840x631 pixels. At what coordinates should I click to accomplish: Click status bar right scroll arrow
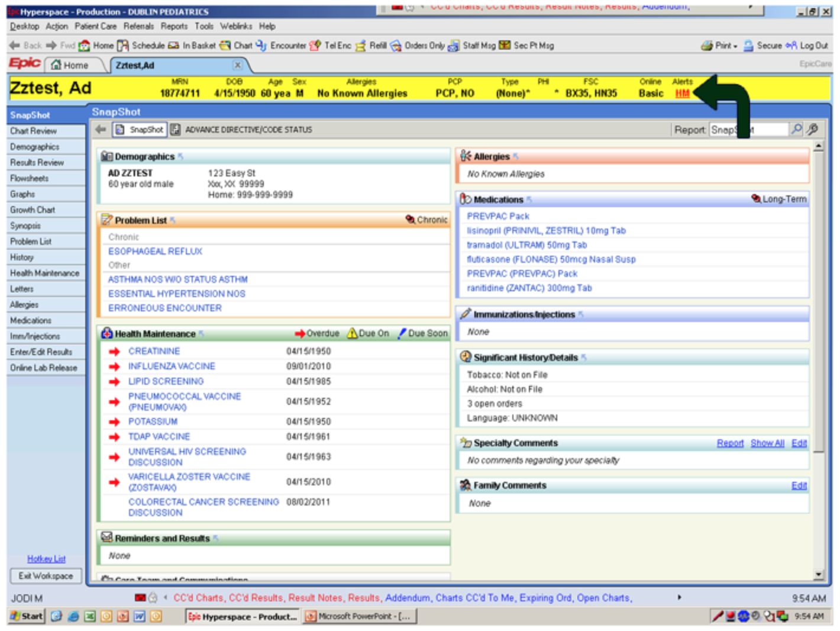[x=679, y=597]
